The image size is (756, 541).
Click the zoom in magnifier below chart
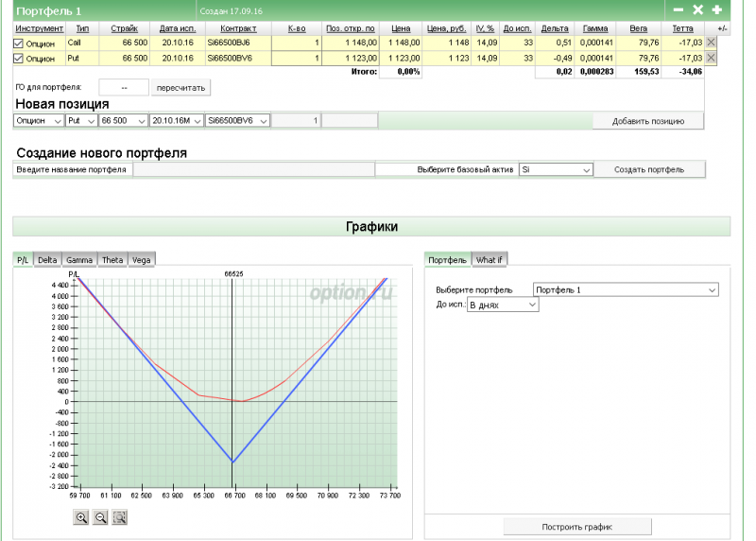click(81, 517)
